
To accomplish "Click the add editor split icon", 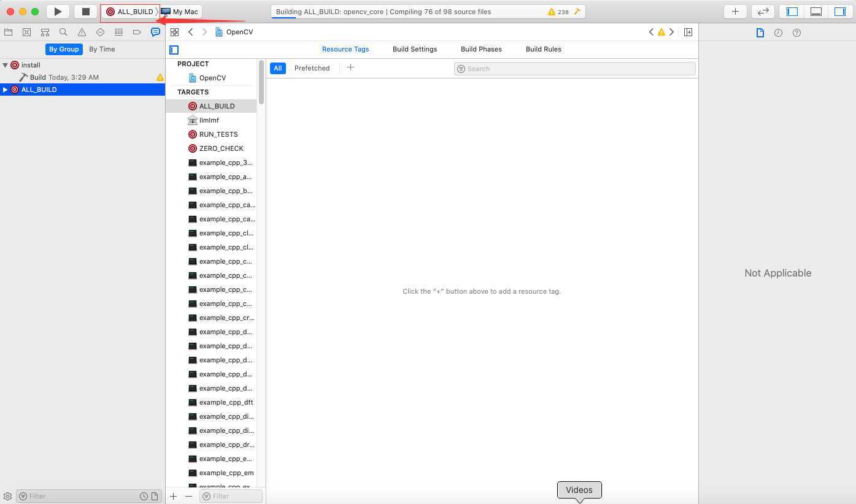I will (688, 32).
